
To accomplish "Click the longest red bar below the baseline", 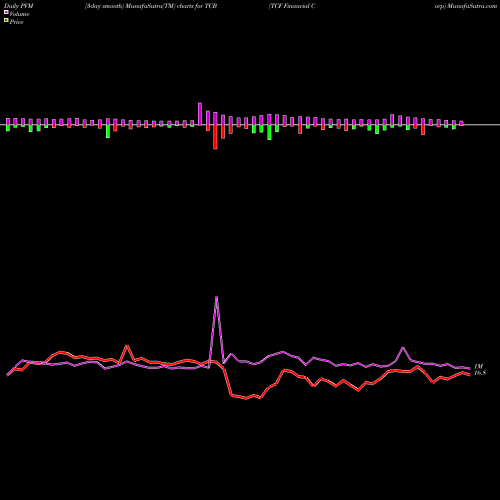I will 215,137.
